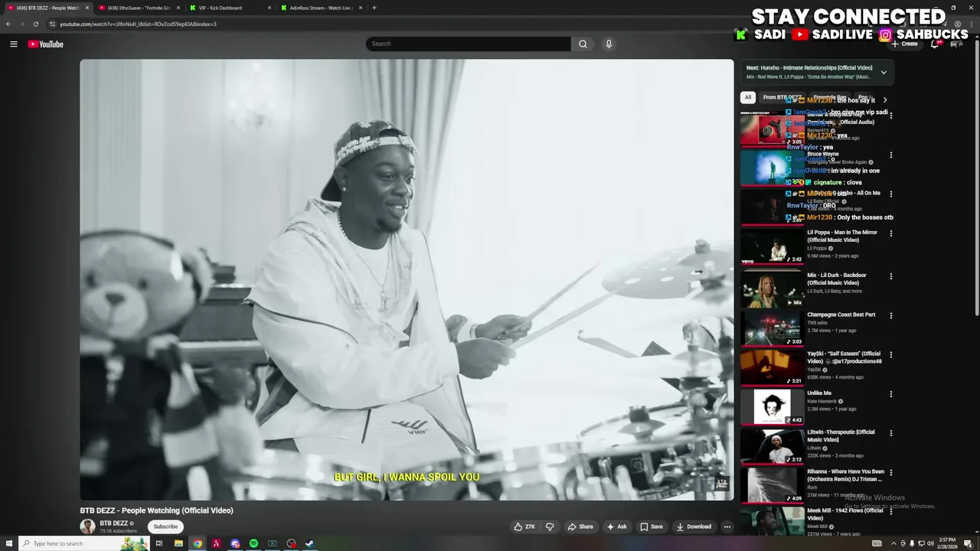This screenshot has width=980, height=551.
Task: Click the Ask button under the video
Action: [617, 527]
